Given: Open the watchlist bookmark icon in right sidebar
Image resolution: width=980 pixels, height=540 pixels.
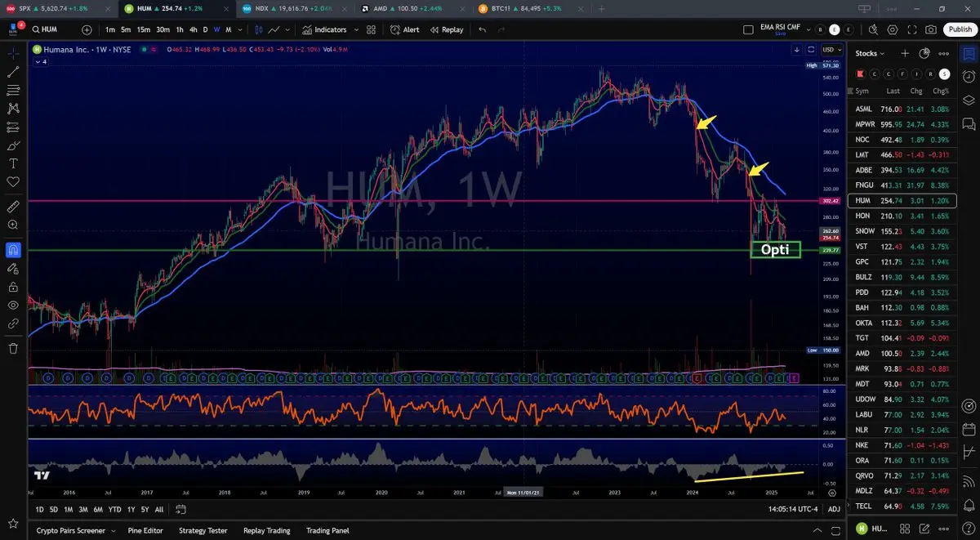Looking at the screenshot, I should click(x=969, y=53).
